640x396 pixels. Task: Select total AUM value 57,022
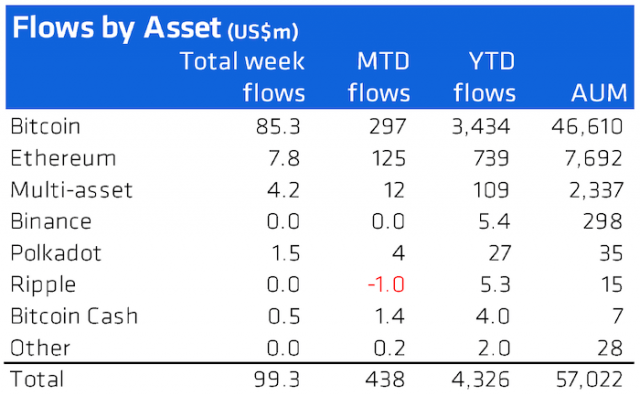[589, 380]
